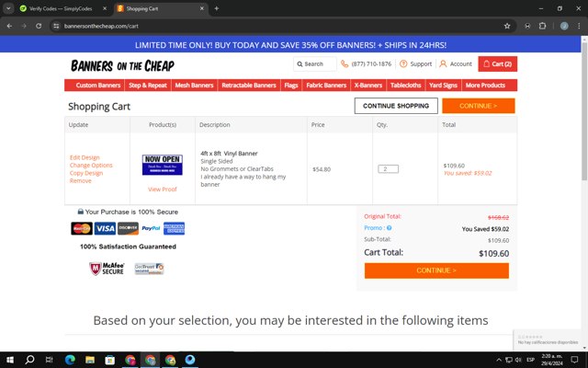Click the address bar URL
The height and width of the screenshot is (368, 588).
tap(101, 26)
